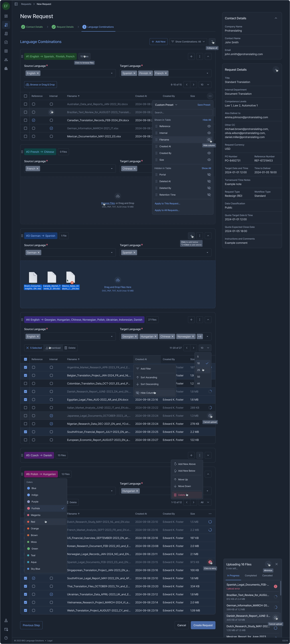Open the dashboard grid icon in sidebar
The height and width of the screenshot is (644, 290).
(6, 16)
